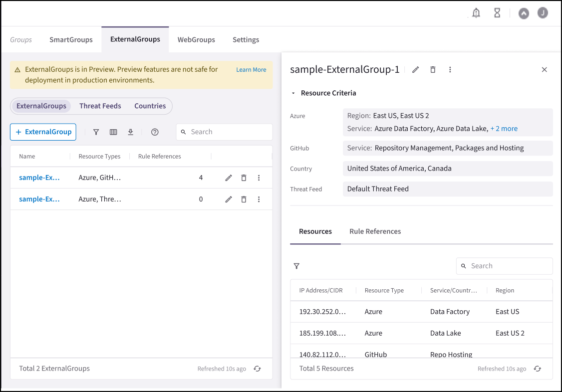562x392 pixels.
Task: Click the + ExternalGroup button
Action: pyautogui.click(x=43, y=132)
